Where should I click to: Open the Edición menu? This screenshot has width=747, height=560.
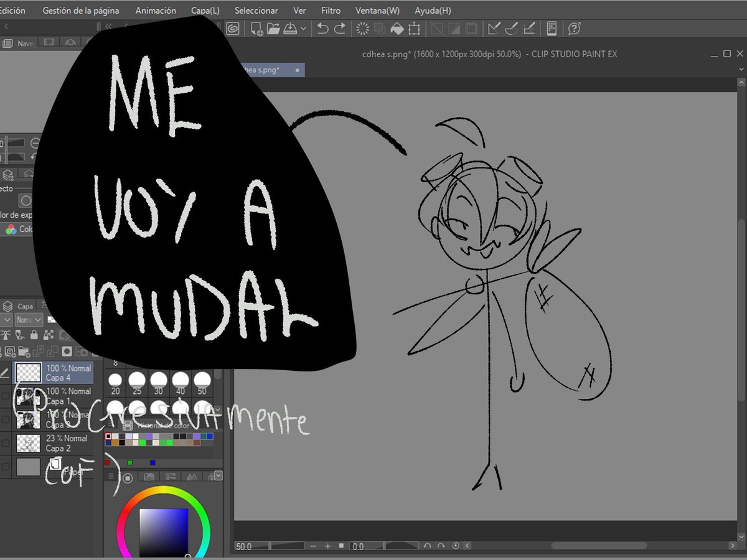12,11
